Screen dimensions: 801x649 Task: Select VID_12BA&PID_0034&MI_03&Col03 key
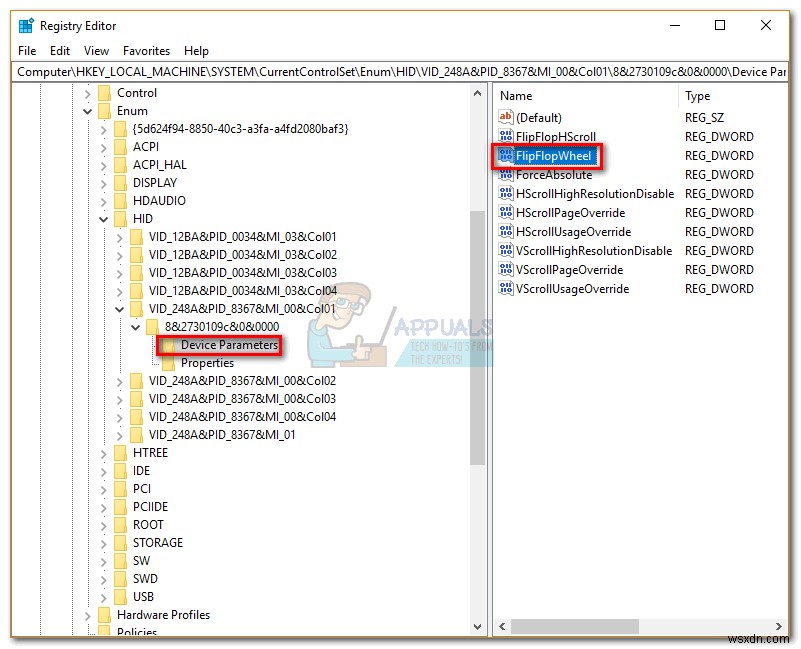pos(243,273)
